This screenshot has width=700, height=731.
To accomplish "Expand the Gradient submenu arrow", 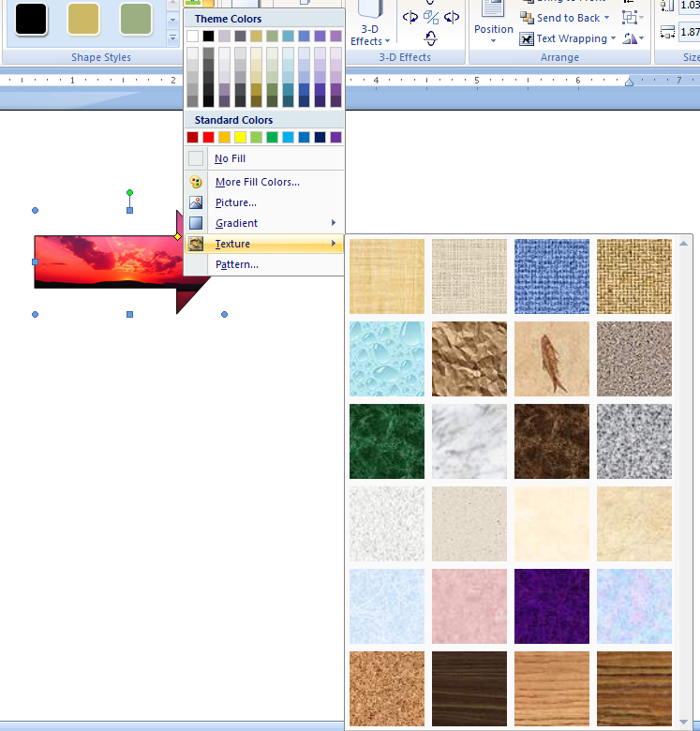I will [334, 223].
